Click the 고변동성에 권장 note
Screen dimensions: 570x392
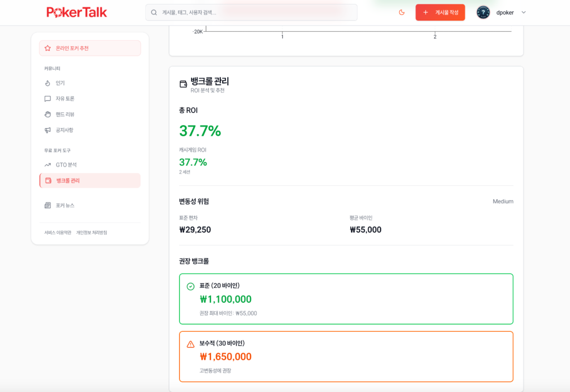click(215, 370)
